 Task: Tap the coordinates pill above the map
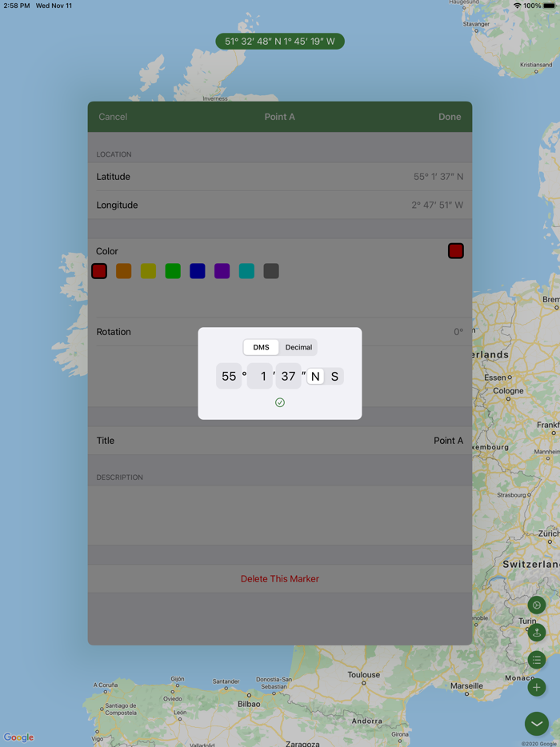point(280,42)
